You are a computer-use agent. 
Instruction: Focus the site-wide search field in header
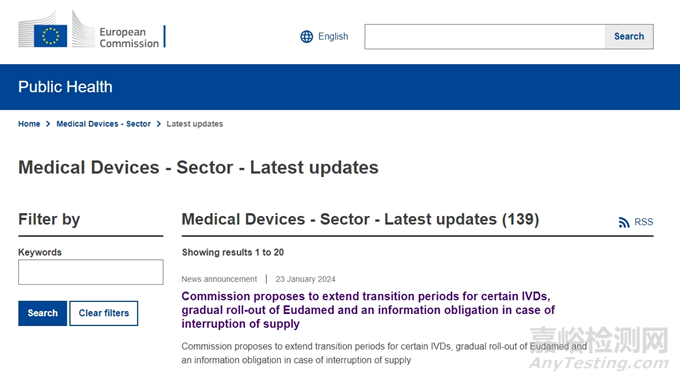tap(485, 37)
